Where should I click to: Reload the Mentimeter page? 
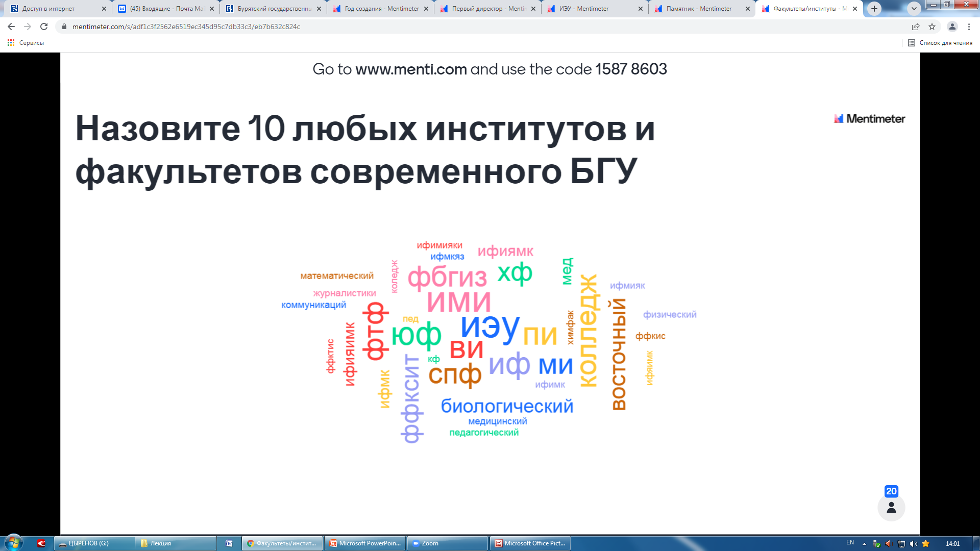[44, 27]
